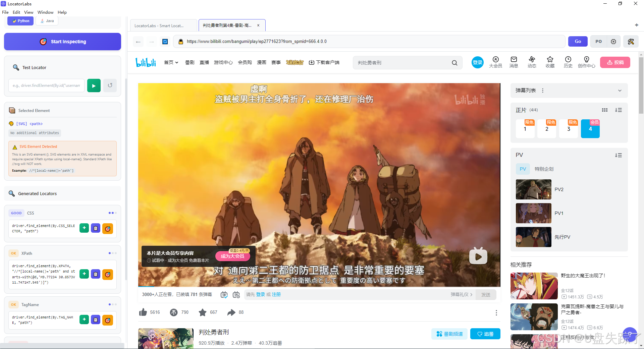Test the XPath locator target icon
The image size is (644, 349).
tap(108, 275)
